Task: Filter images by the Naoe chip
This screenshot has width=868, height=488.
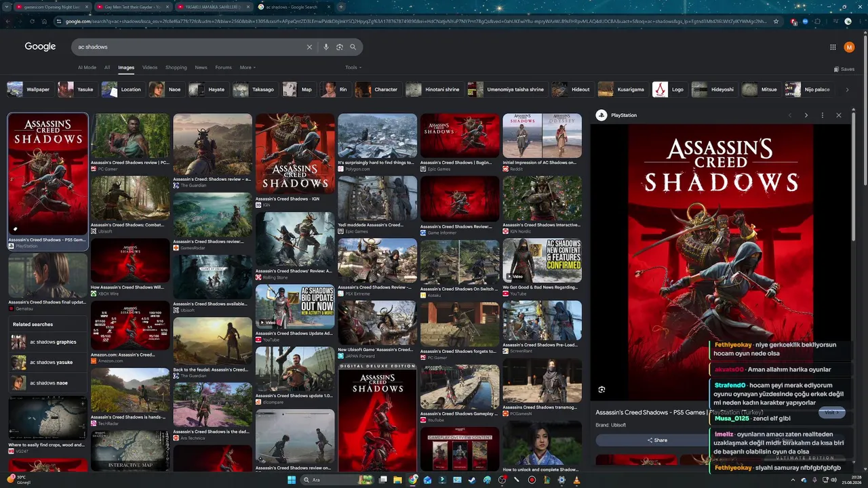Action: (166, 89)
